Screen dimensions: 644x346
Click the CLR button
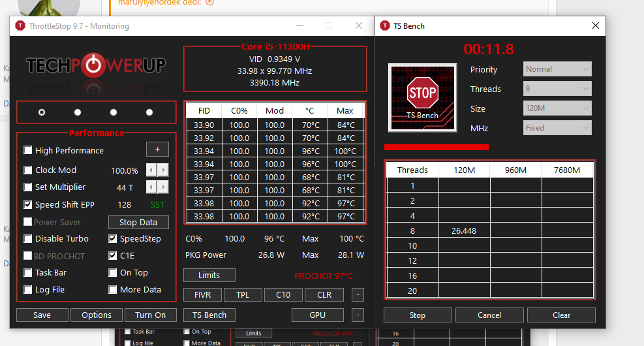pos(324,294)
